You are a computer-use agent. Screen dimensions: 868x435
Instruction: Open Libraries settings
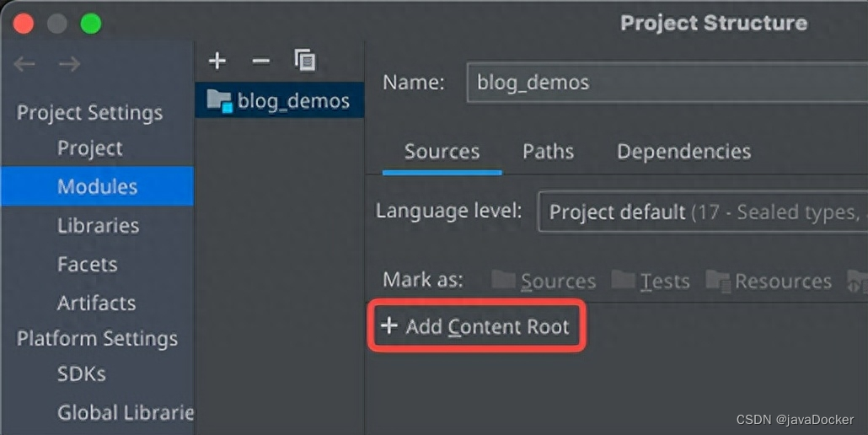click(x=98, y=225)
